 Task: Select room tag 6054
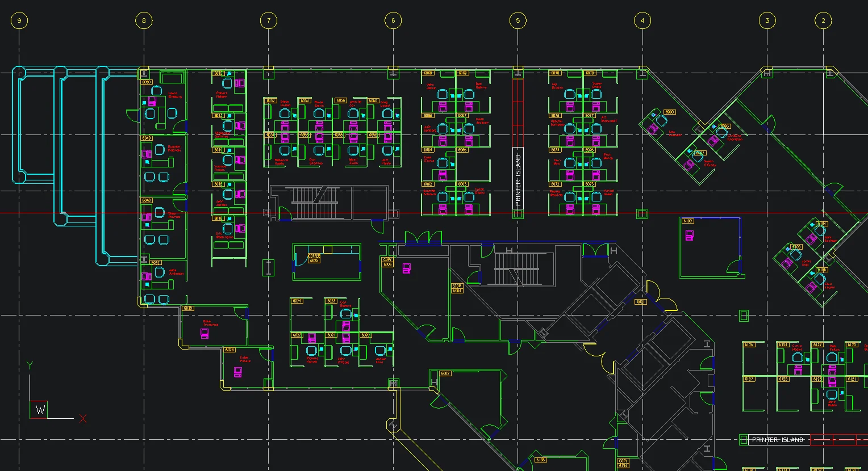305,100
